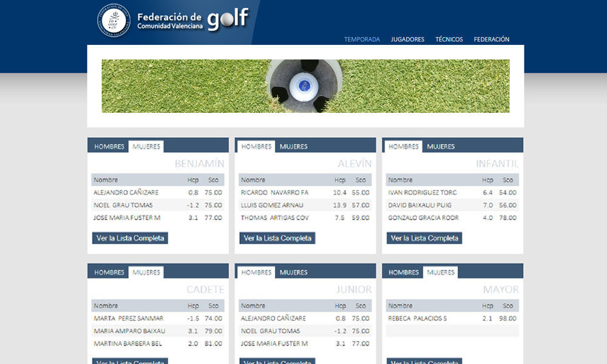The image size is (607, 364).
Task: Open the TEMPORADA section
Action: 362,39
